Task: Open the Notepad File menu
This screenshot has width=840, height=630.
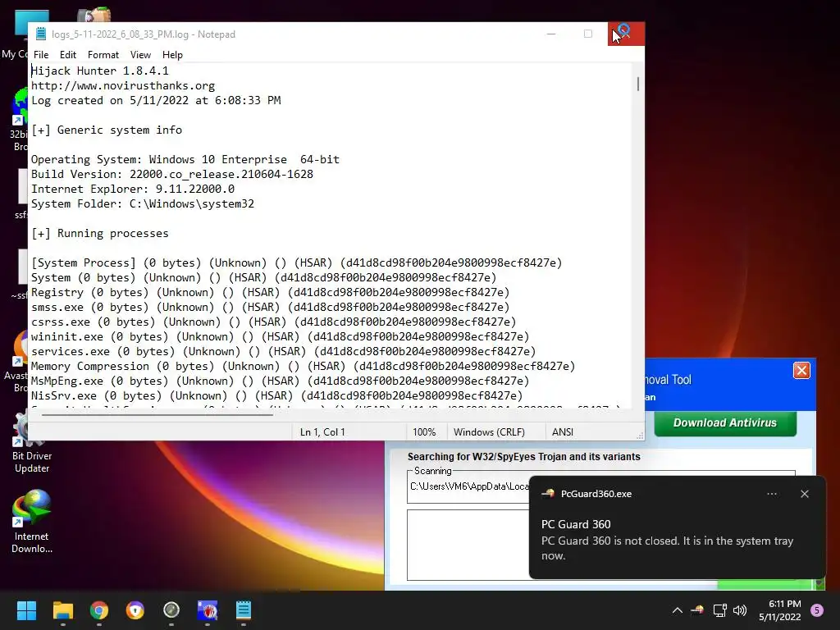Action: tap(41, 55)
